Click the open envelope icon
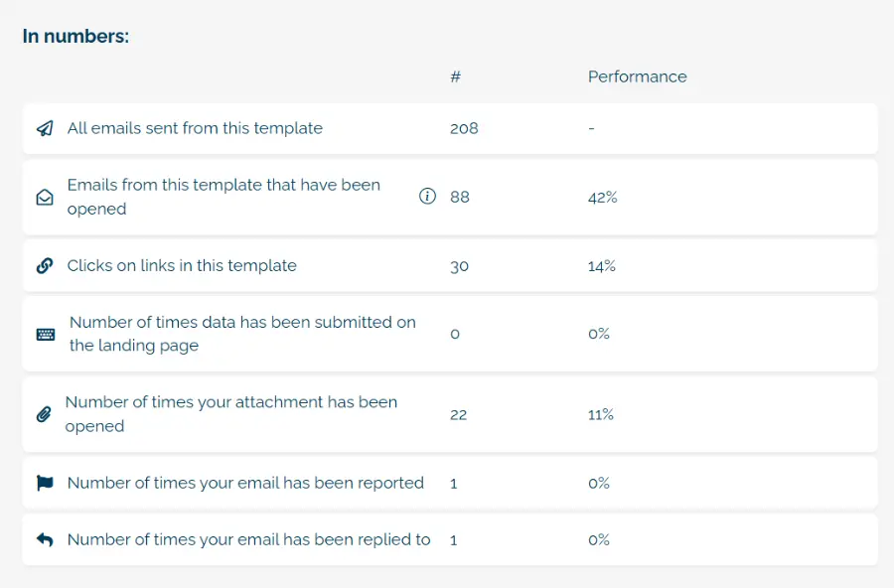The width and height of the screenshot is (894, 588). (x=45, y=198)
